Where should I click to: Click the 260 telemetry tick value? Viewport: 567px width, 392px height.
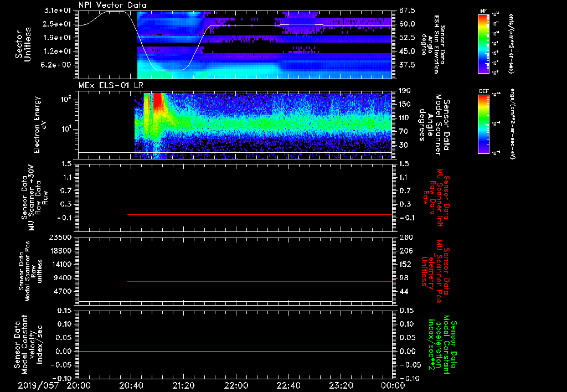point(405,237)
